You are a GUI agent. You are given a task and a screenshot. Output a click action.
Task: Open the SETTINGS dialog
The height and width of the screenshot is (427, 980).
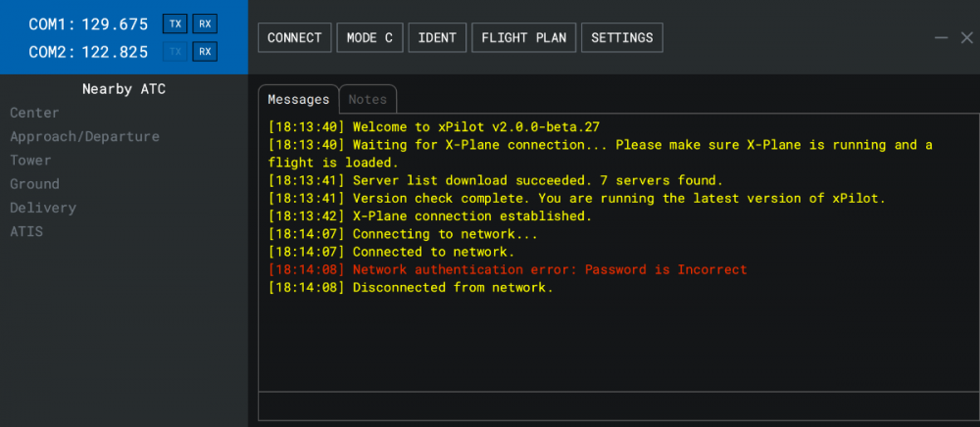(622, 38)
